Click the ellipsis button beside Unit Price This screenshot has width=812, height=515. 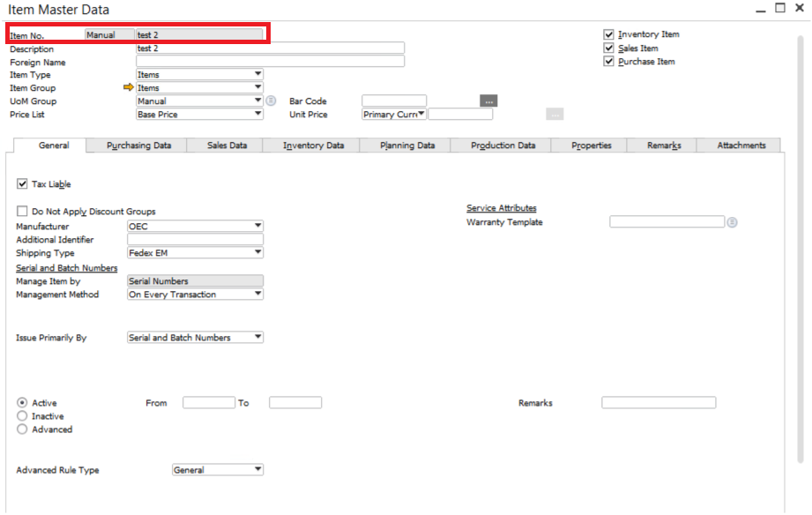(555, 114)
